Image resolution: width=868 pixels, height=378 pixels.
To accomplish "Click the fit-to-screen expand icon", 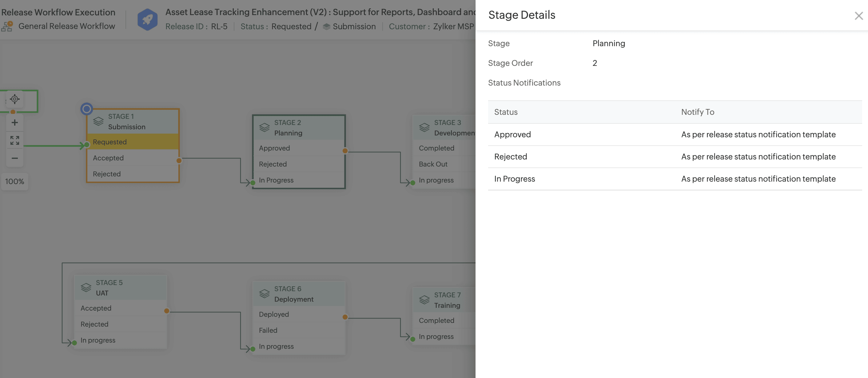I will tap(14, 140).
